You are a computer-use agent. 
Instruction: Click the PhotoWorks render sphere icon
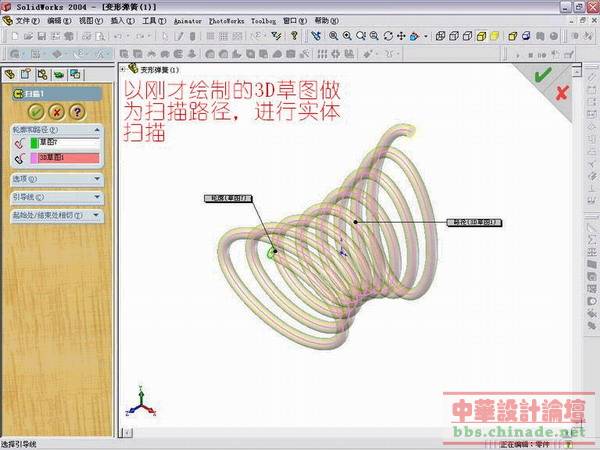(553, 36)
